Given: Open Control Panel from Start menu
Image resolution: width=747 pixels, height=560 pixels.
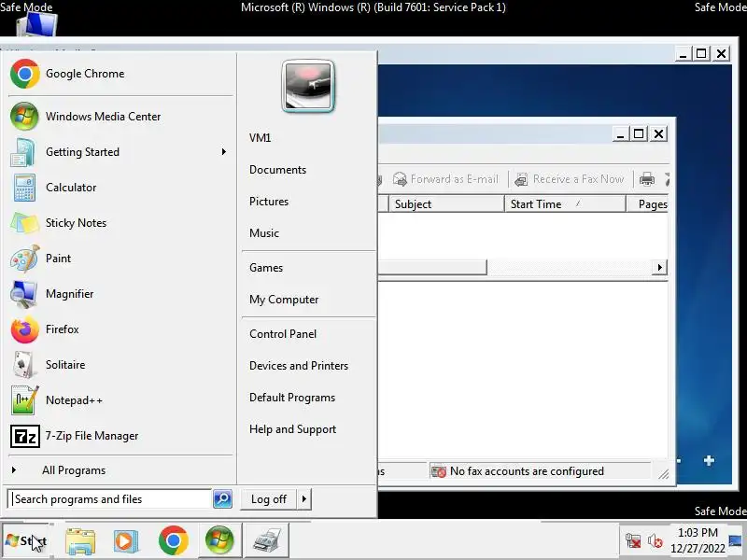Looking at the screenshot, I should [283, 334].
